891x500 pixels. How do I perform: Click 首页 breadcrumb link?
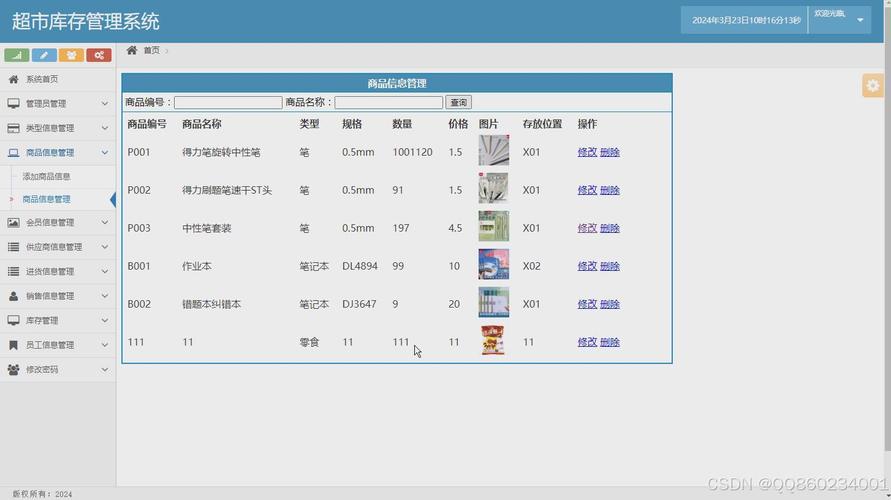click(151, 51)
